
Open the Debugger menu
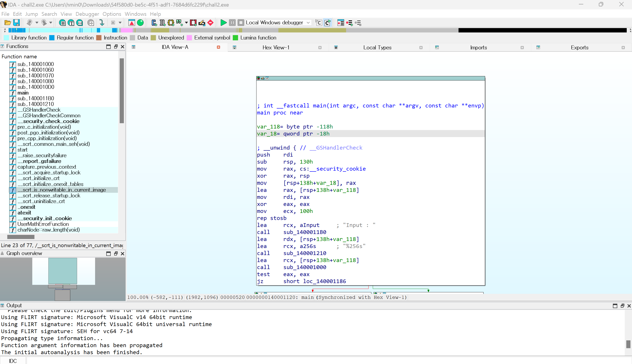click(x=87, y=14)
